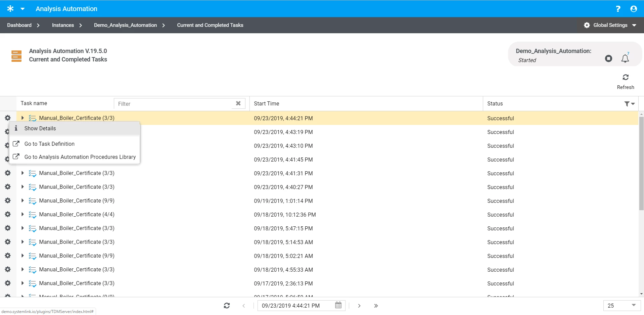
Task: Click Successful status of 4:43:19 PM row
Action: pos(500,132)
